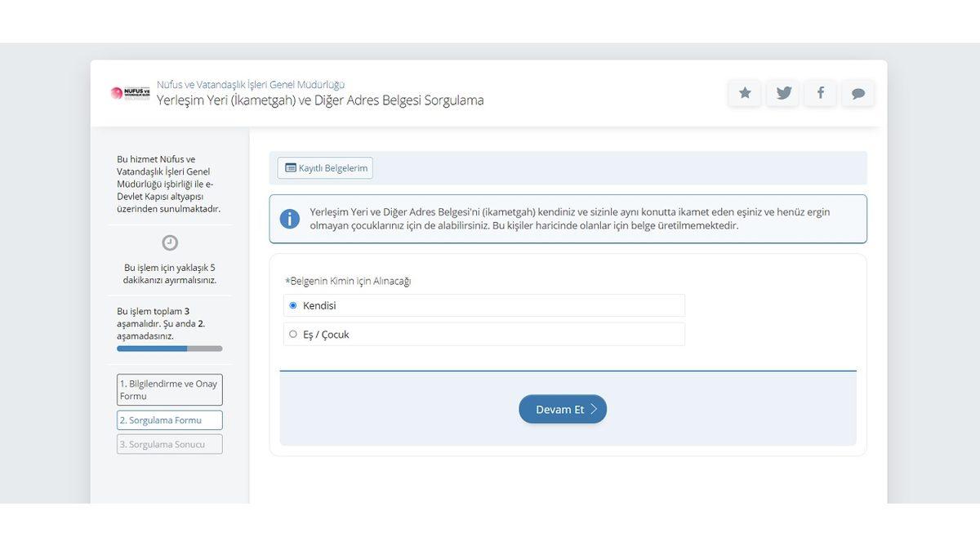Image resolution: width=980 pixels, height=551 pixels.
Task: Open Kayıtlı Belgelerim
Action: [x=325, y=167]
